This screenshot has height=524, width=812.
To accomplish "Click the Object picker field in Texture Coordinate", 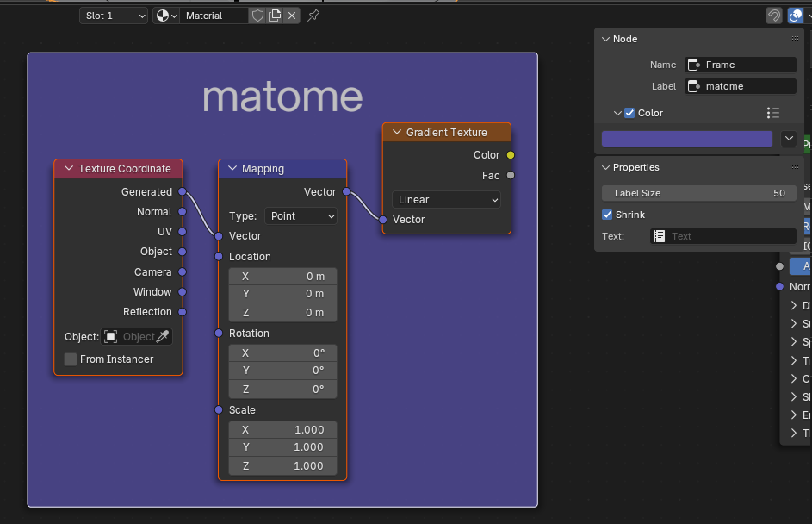I will click(x=137, y=337).
